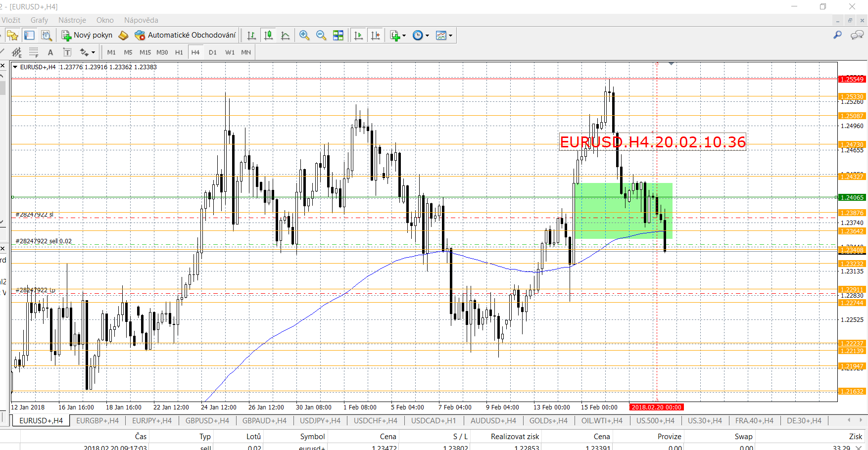Toggle chart auto scroll icon
This screenshot has height=450, width=868.
pyautogui.click(x=359, y=35)
